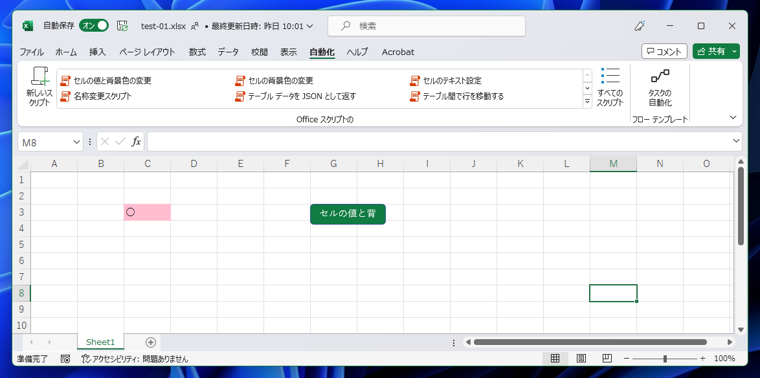Open the ファイル tab
Screen dimensions: 760x378
coord(32,52)
